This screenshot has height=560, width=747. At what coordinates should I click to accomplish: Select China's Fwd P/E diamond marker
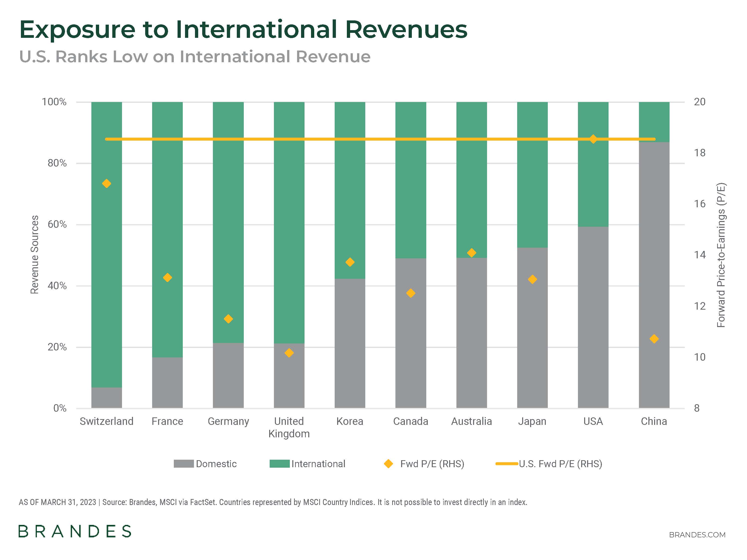pos(654,338)
